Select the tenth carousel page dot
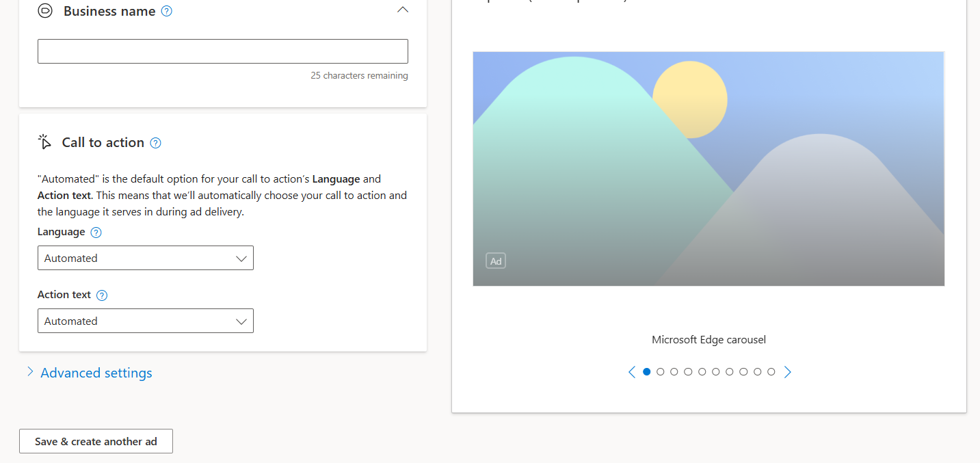 click(x=771, y=372)
